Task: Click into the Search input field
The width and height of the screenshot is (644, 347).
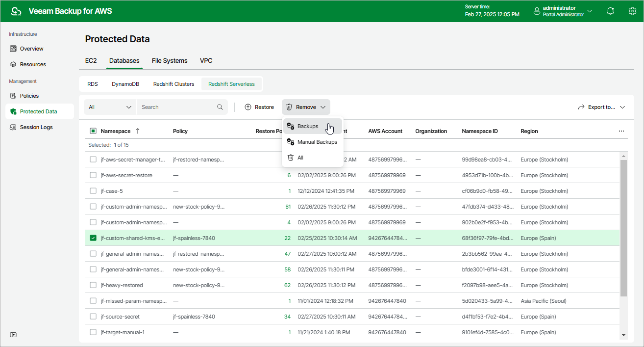Action: point(176,107)
